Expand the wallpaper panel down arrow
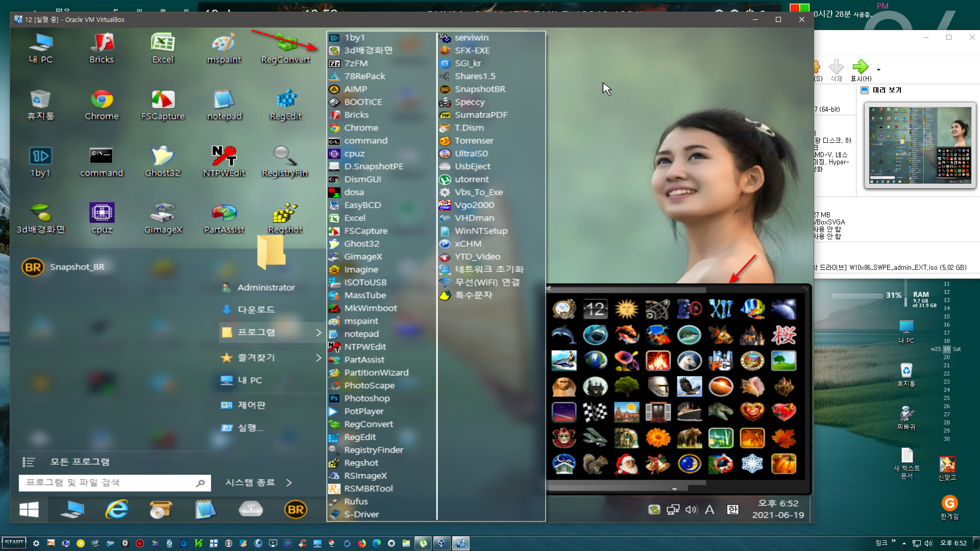980x551 pixels. click(674, 489)
